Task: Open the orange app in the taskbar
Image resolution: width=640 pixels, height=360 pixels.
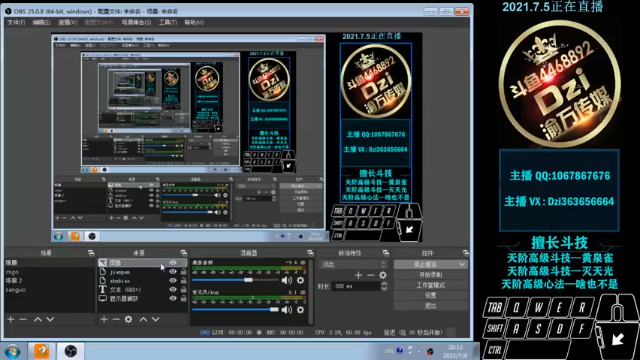Action: coord(42,351)
